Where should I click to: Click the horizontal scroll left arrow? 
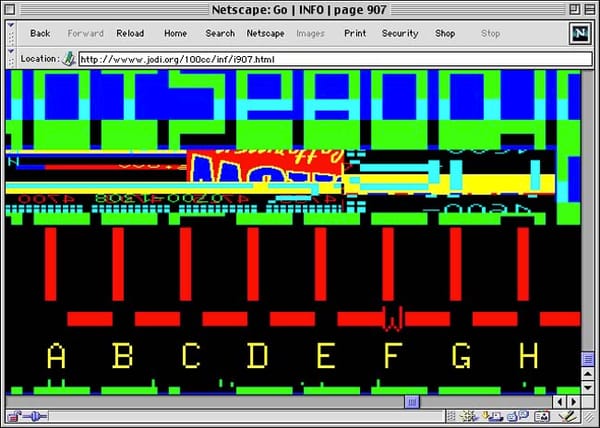(560, 402)
